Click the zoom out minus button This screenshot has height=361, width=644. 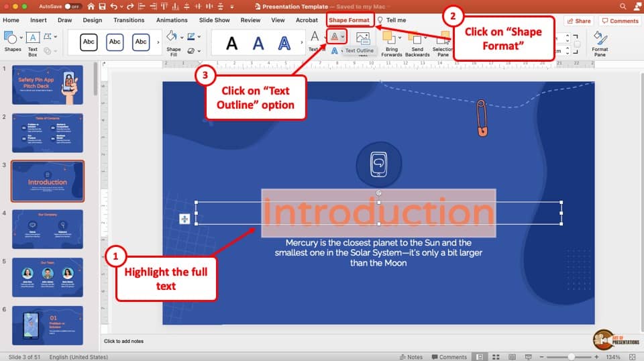[x=541, y=357]
